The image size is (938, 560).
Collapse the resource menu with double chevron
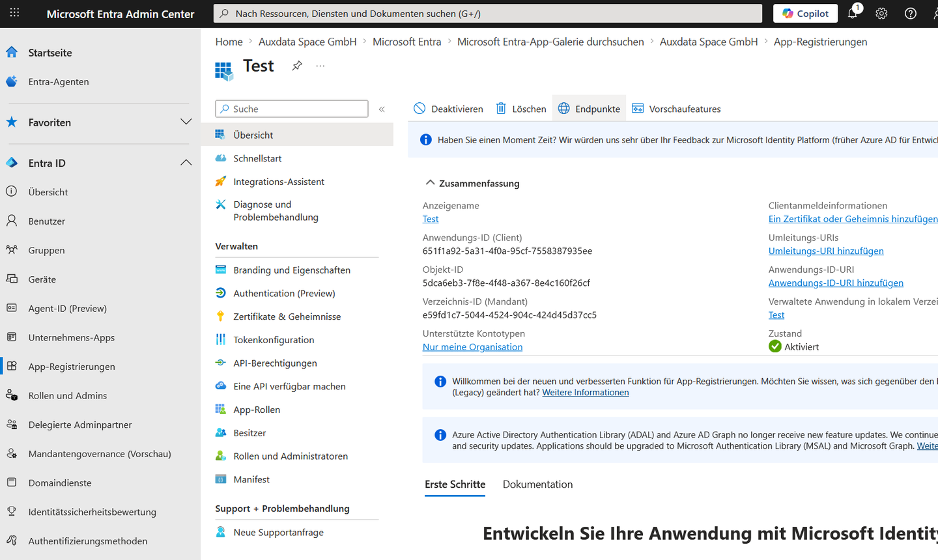[382, 109]
